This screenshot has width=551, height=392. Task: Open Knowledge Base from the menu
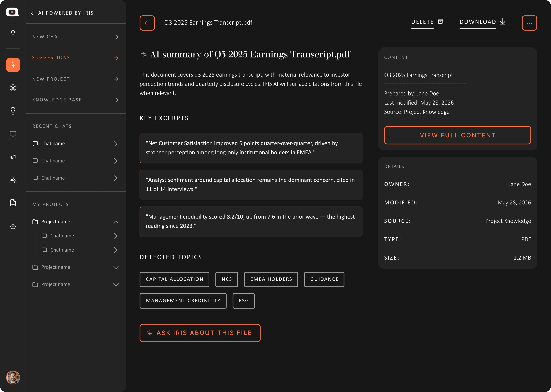pos(76,100)
